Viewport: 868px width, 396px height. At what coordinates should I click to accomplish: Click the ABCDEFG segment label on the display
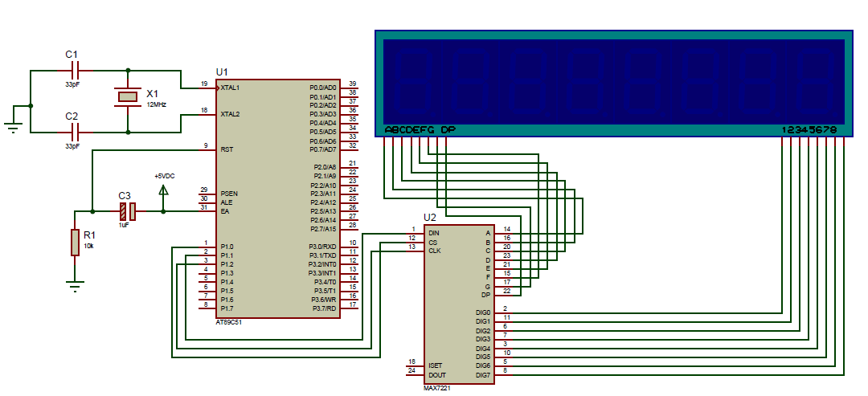click(x=409, y=130)
